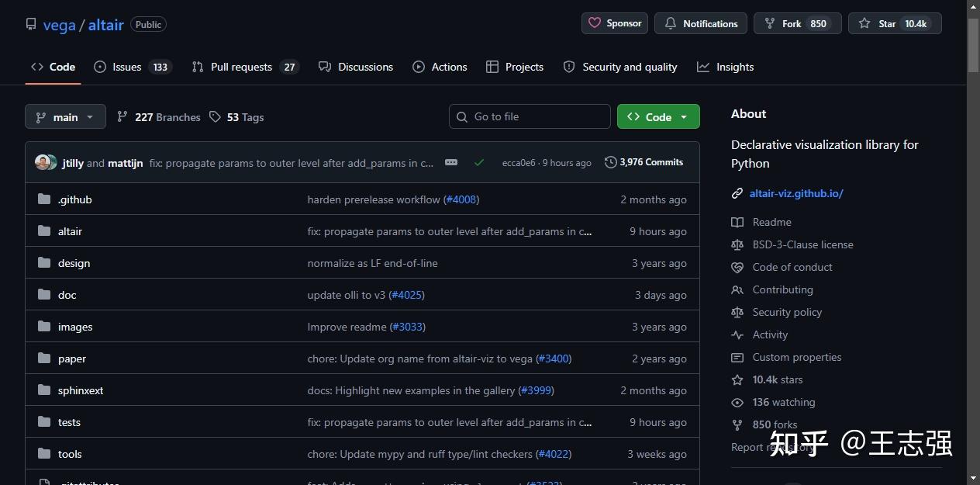
Task: Open the Code tab
Action: (53, 67)
